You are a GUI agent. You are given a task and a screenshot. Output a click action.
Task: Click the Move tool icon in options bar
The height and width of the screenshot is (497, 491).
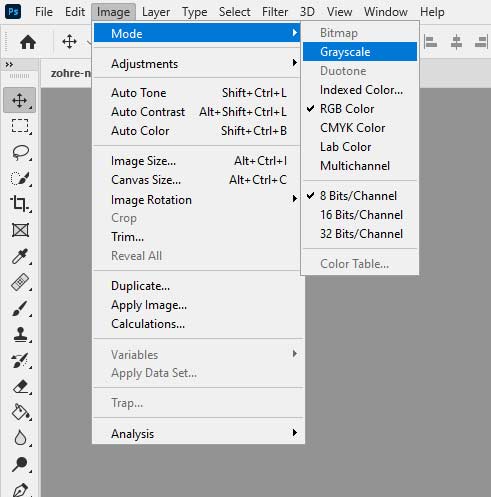[x=69, y=42]
